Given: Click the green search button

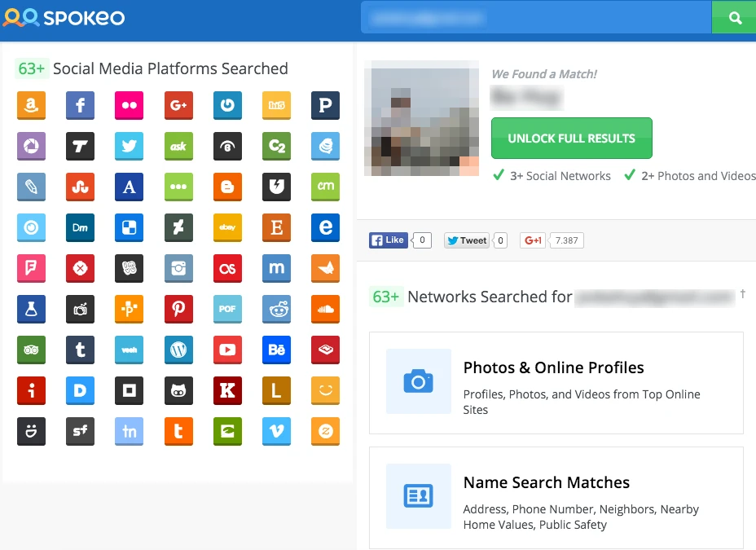Looking at the screenshot, I should click(x=734, y=17).
